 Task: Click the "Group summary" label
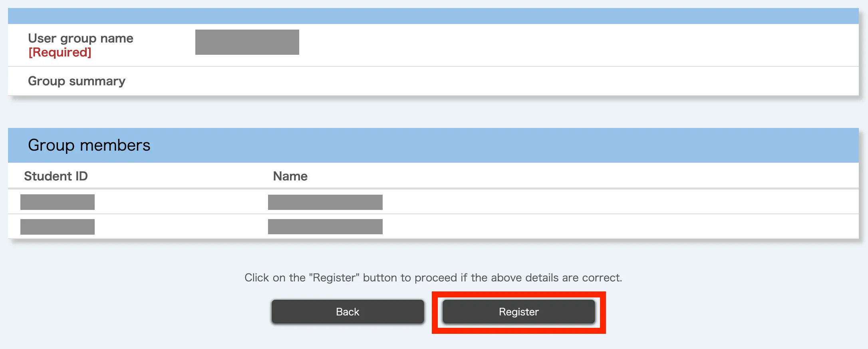[77, 81]
